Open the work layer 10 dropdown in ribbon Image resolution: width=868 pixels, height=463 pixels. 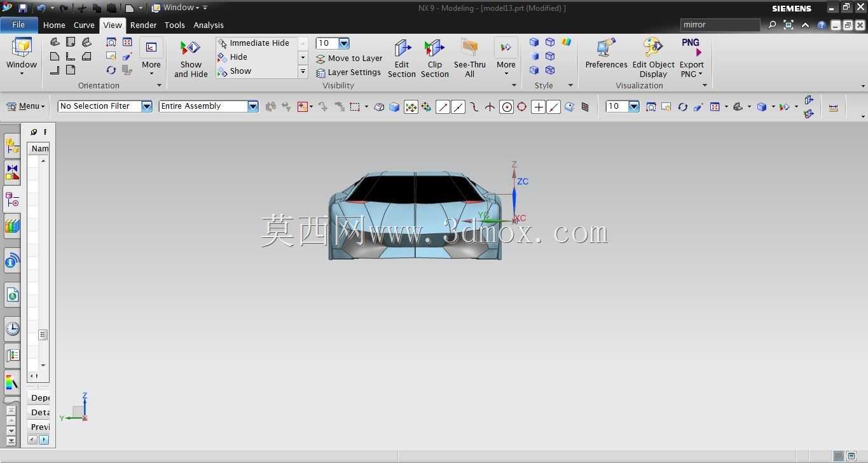click(344, 43)
